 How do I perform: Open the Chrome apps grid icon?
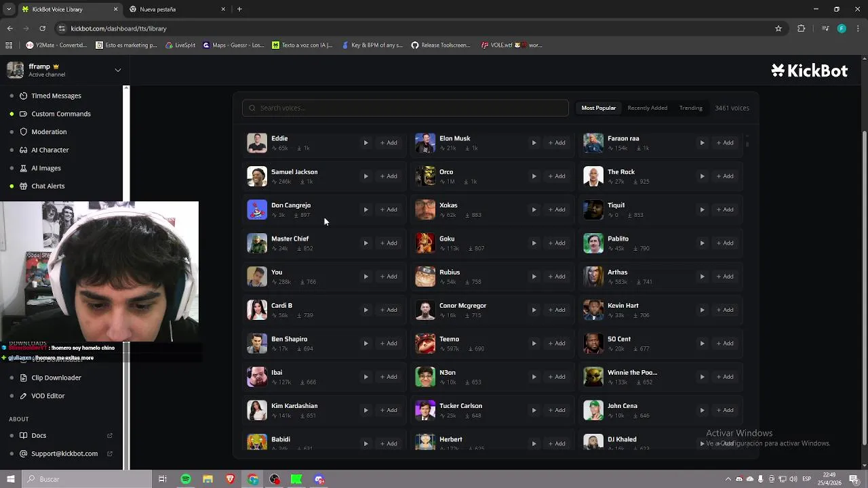pyautogui.click(x=9, y=45)
